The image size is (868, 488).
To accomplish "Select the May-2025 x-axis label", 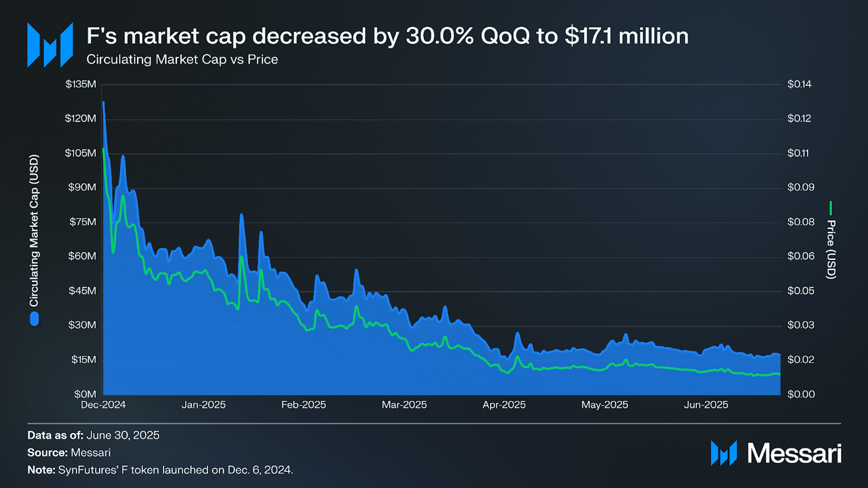I will (x=605, y=405).
